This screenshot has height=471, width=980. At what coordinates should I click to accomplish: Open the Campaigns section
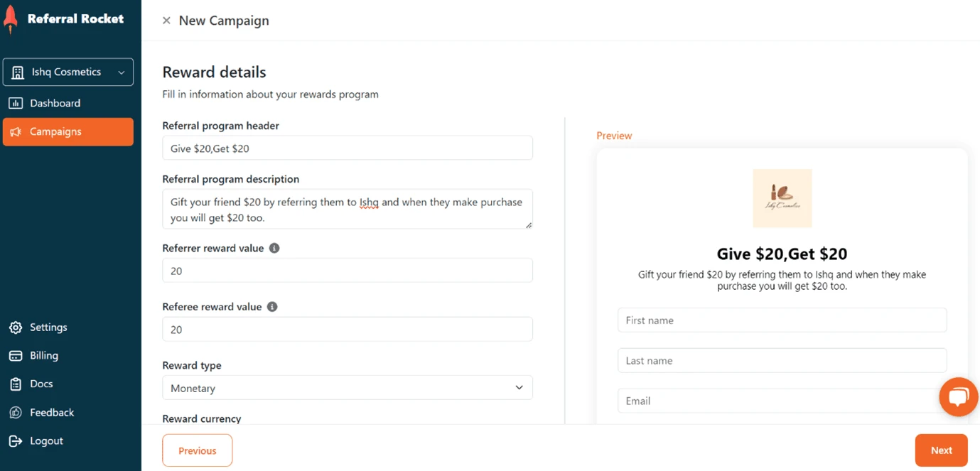(x=55, y=131)
